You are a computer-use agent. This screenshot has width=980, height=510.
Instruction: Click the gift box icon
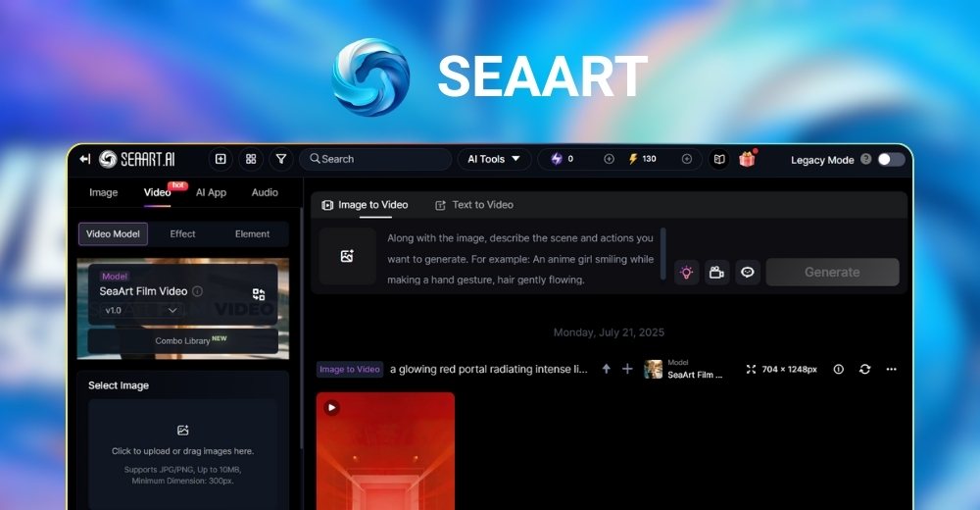pyautogui.click(x=748, y=159)
